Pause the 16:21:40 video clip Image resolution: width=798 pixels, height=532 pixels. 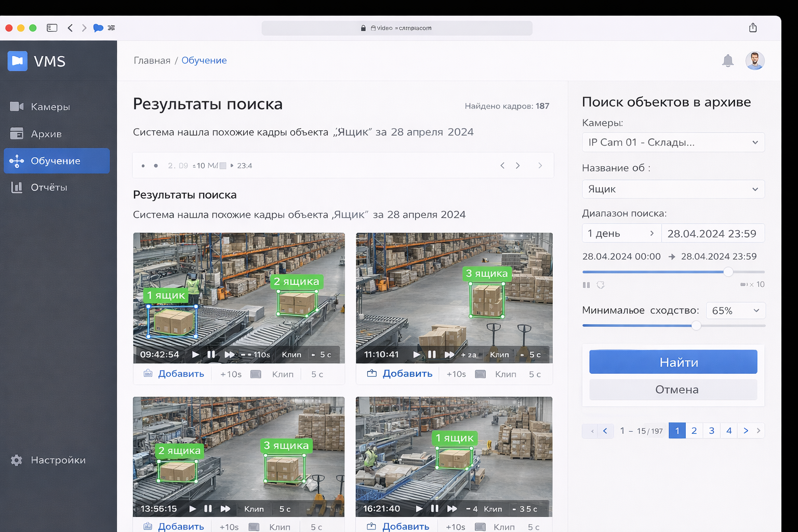click(x=435, y=509)
